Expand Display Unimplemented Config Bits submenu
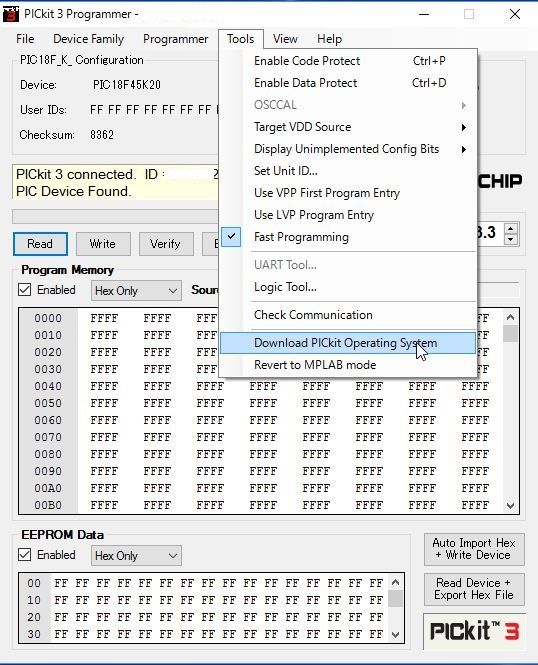The width and height of the screenshot is (538, 665). pyautogui.click(x=348, y=149)
